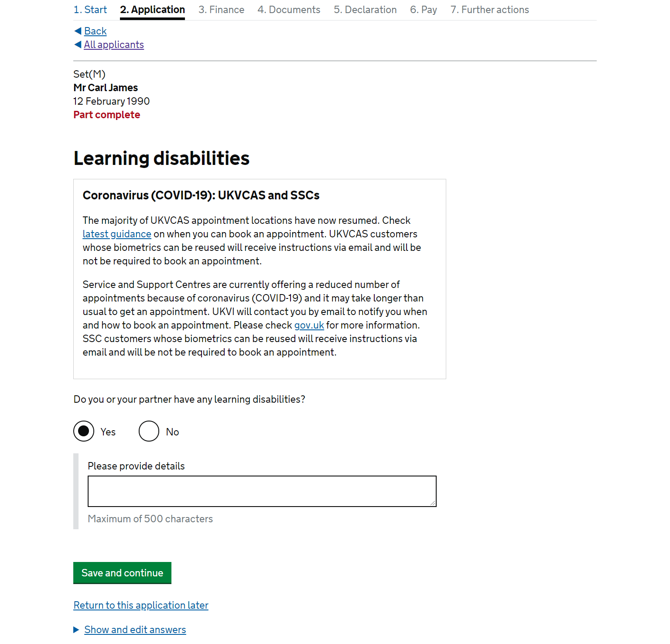This screenshot has height=644, width=670.
Task: Select the No radio button
Action: (149, 431)
